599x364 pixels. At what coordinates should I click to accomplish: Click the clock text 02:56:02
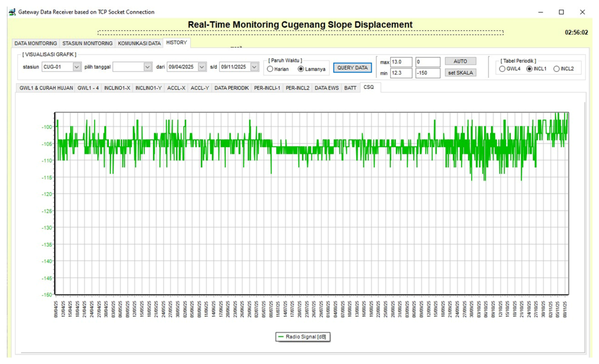coord(576,33)
